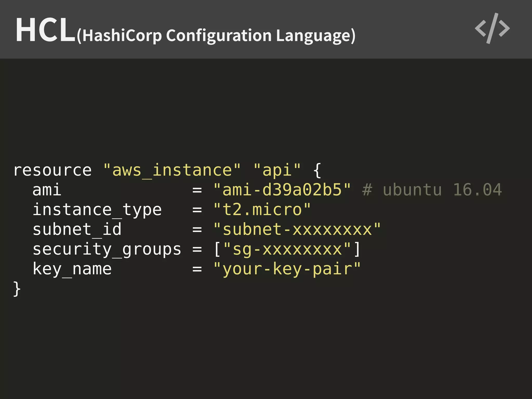The width and height of the screenshot is (532, 399).
Task: Click the "subnet-xxxxxxxx" value
Action: point(297,229)
